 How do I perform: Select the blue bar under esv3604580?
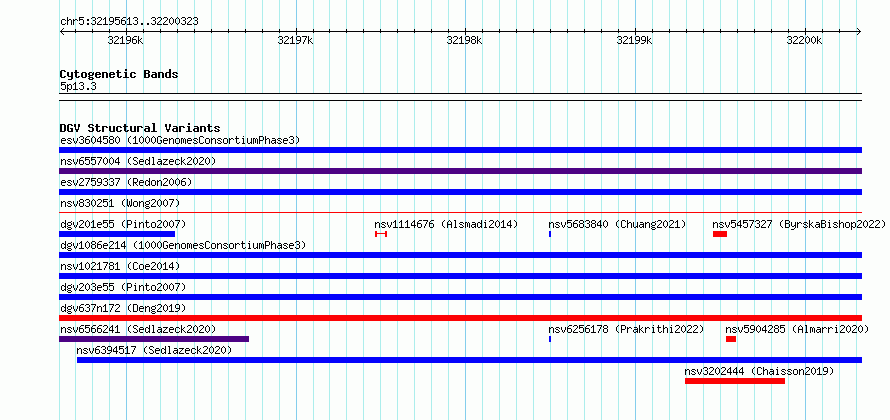click(460, 150)
